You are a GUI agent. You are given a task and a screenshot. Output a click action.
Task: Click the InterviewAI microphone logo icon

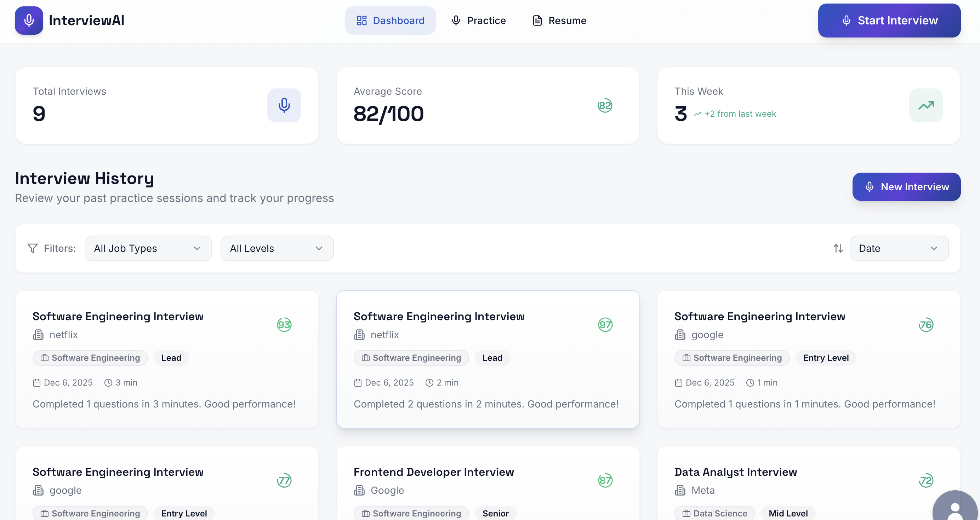29,21
